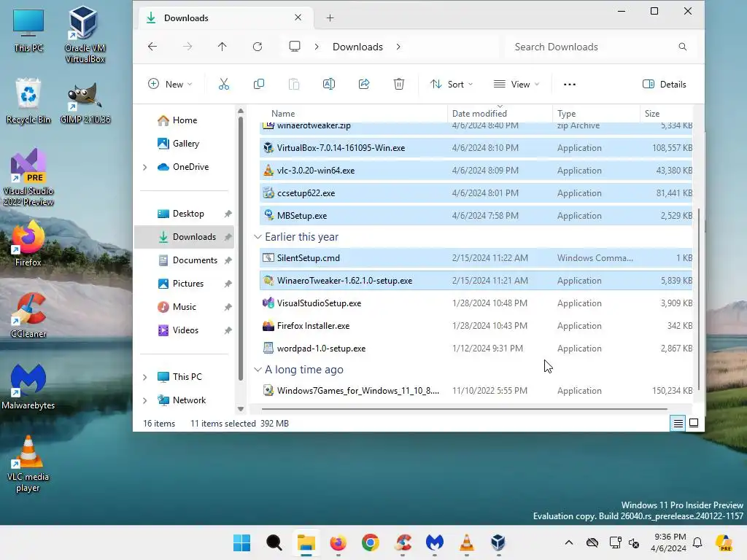Select vlc-3.0.20-win64.exe file
Image resolution: width=747 pixels, height=560 pixels.
(476, 171)
